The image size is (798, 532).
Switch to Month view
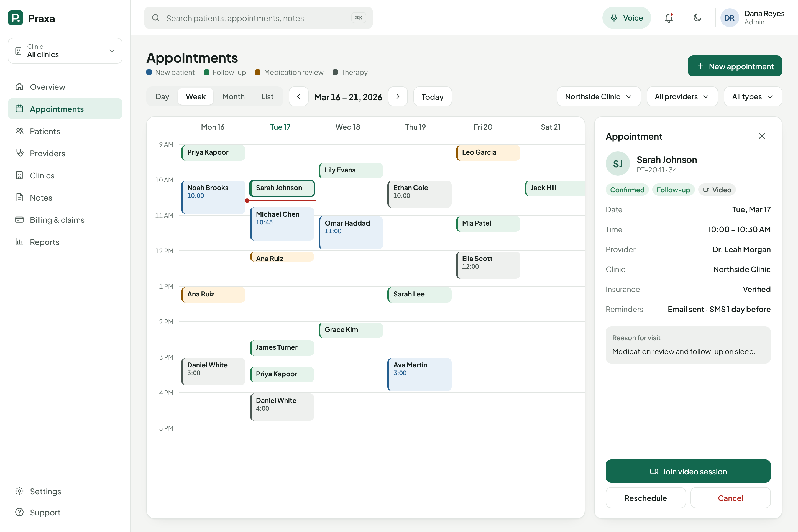pyautogui.click(x=233, y=97)
